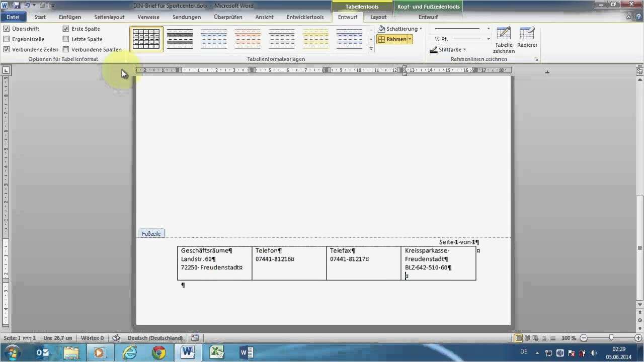Select the Radierer tool
The width and height of the screenshot is (644, 362).
(x=527, y=39)
